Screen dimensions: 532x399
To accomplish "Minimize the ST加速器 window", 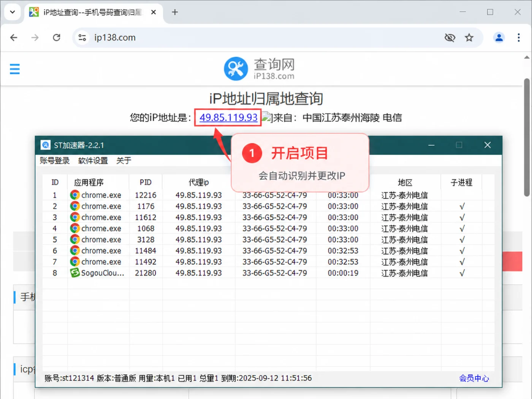I will [x=431, y=145].
